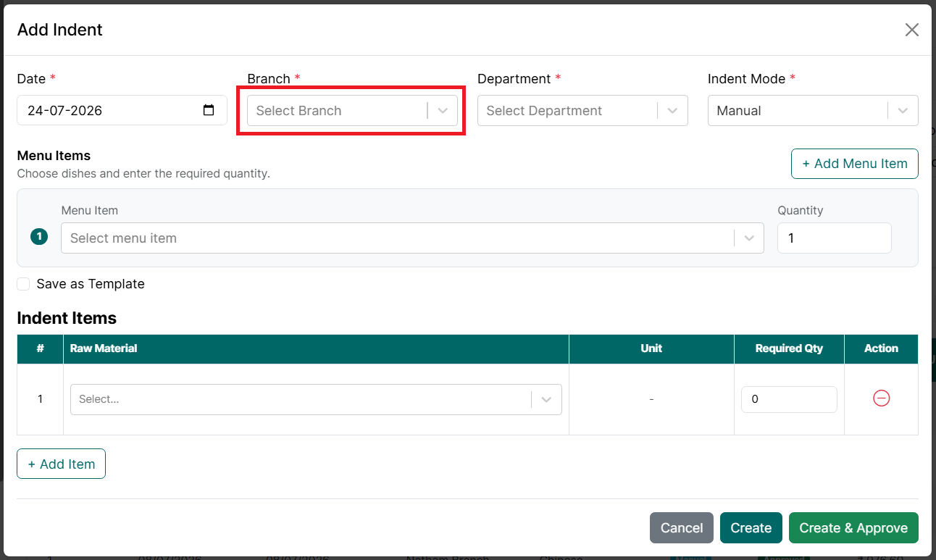Click the Raw Material column header

coord(316,348)
